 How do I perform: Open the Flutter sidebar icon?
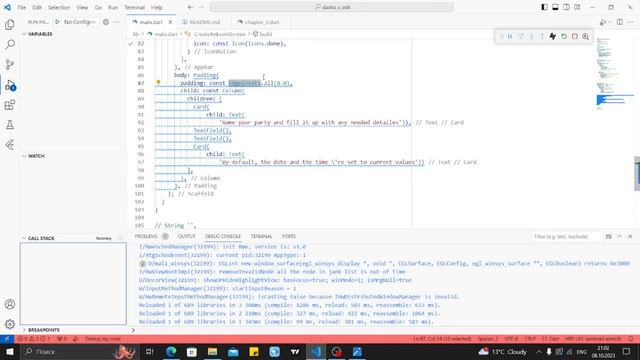pyautogui.click(x=10, y=144)
